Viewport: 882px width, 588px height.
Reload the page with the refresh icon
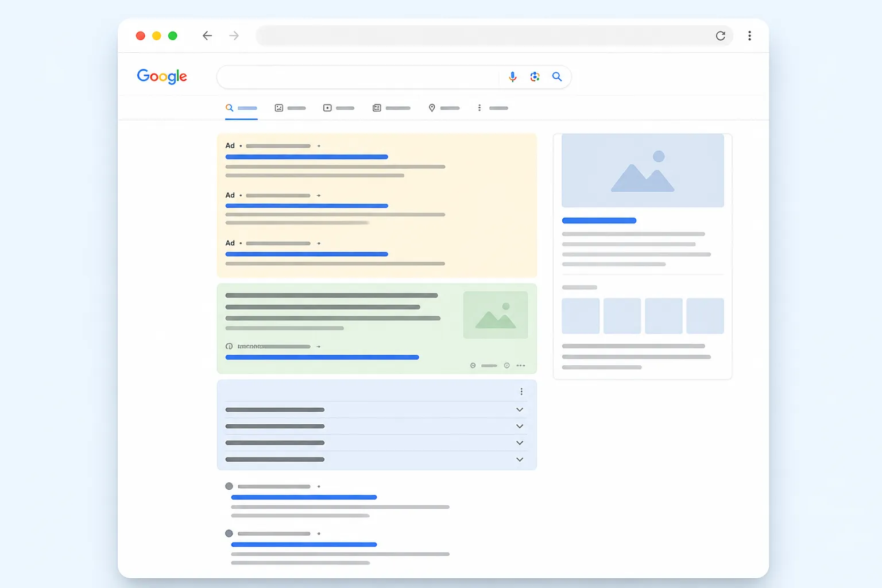pyautogui.click(x=720, y=36)
